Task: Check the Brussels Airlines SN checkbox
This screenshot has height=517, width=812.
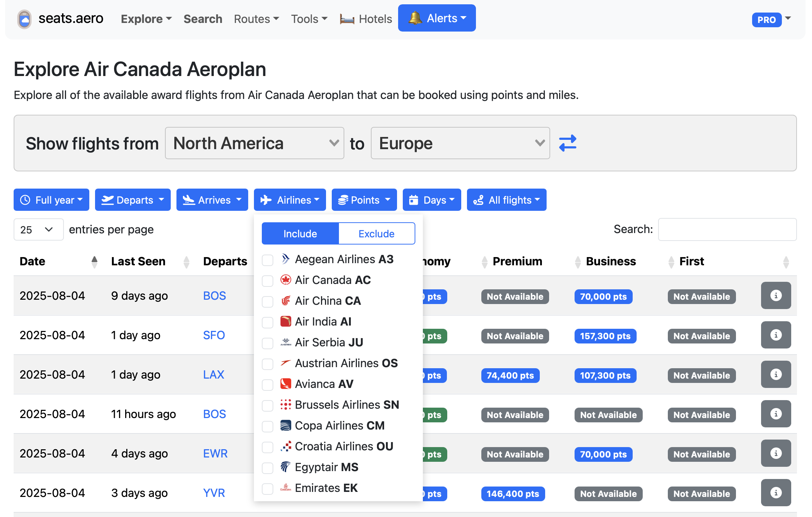Action: click(x=268, y=405)
